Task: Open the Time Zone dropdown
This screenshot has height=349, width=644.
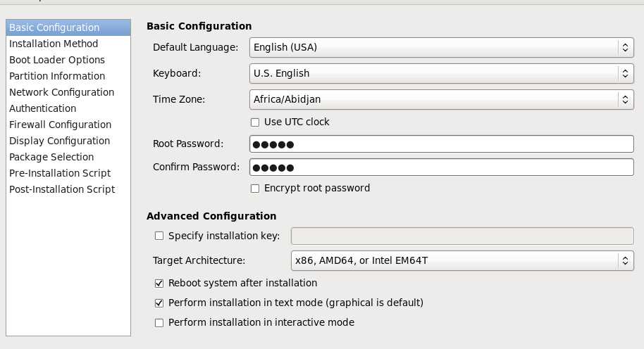Action: click(442, 100)
